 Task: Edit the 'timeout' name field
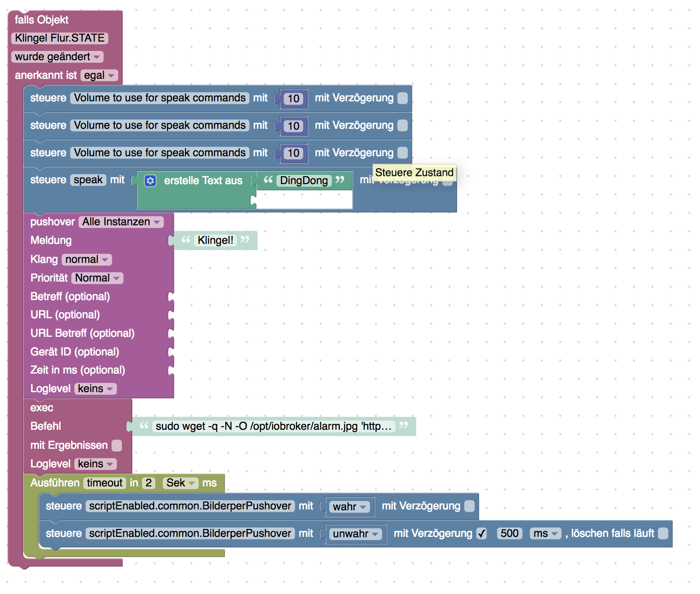[104, 483]
